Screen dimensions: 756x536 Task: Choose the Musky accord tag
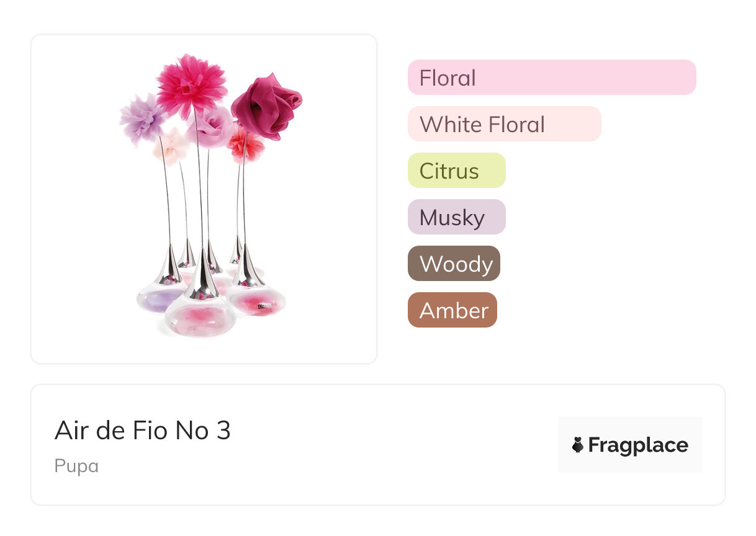point(456,217)
